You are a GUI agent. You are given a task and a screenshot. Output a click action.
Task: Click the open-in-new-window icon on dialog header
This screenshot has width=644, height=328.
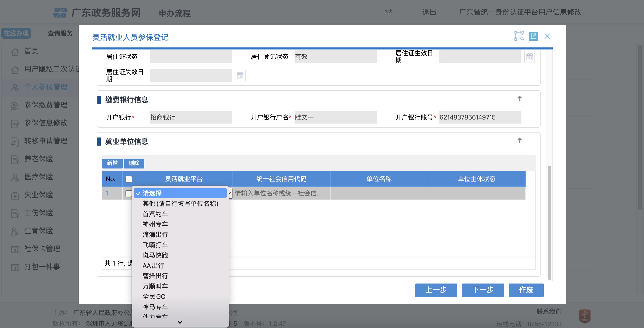point(534,36)
